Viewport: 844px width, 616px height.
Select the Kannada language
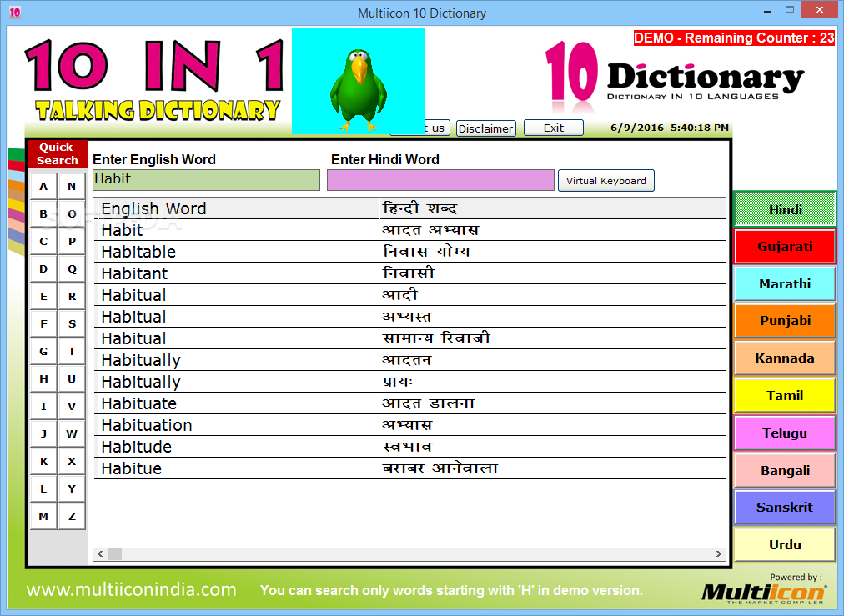coord(785,358)
